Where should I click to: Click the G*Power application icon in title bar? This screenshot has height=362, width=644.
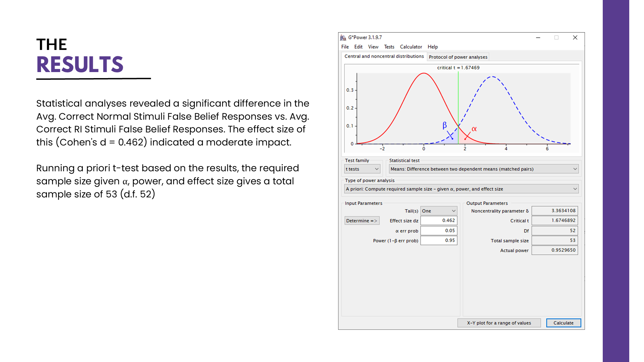pos(343,38)
